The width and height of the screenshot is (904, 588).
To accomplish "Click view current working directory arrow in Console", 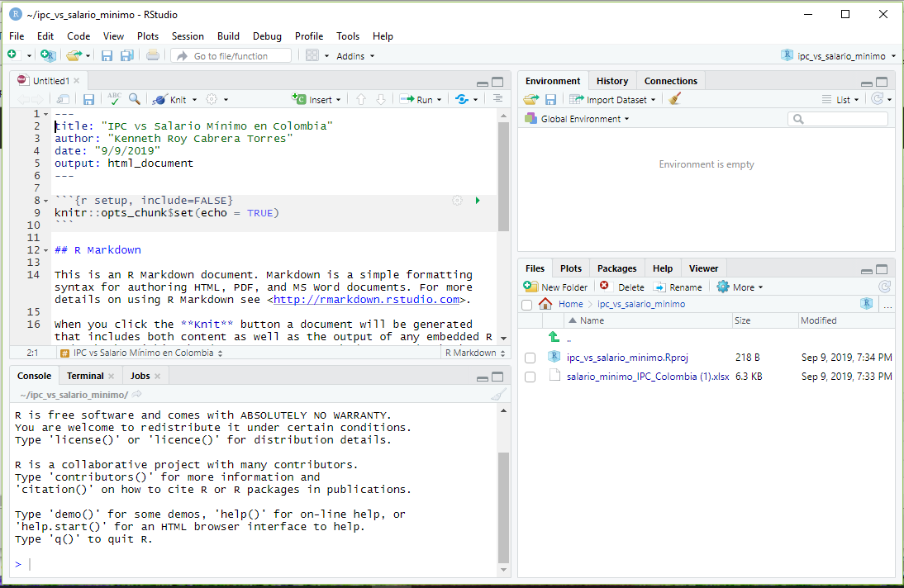I will tap(136, 394).
